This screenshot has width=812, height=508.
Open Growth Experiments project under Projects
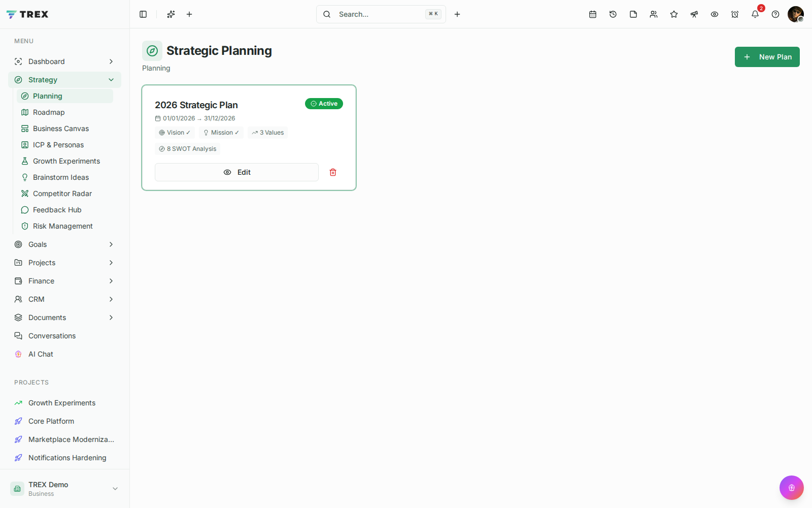tap(64, 403)
